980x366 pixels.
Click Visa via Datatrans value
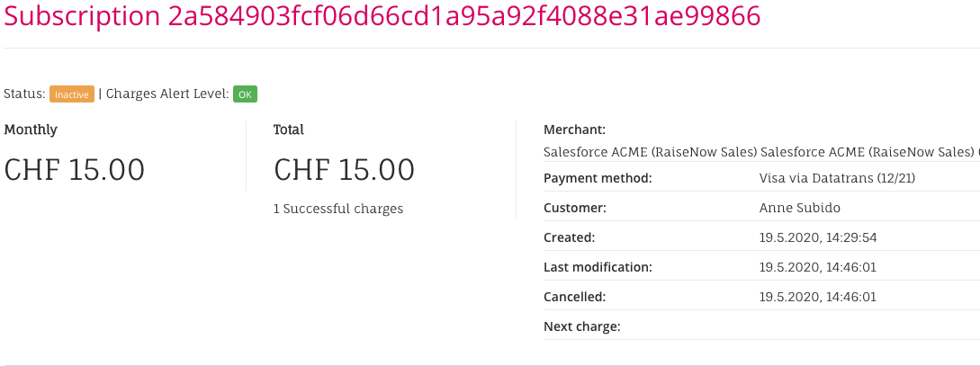click(837, 178)
